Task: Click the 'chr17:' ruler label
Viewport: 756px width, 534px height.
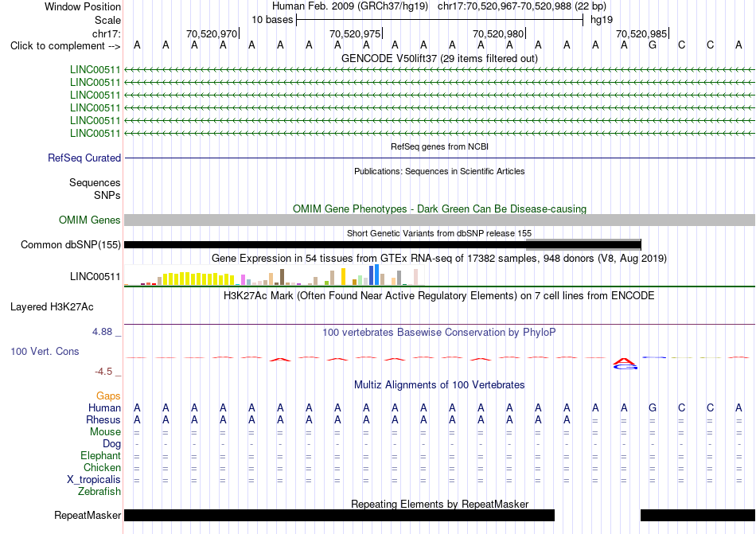Action: [107, 33]
